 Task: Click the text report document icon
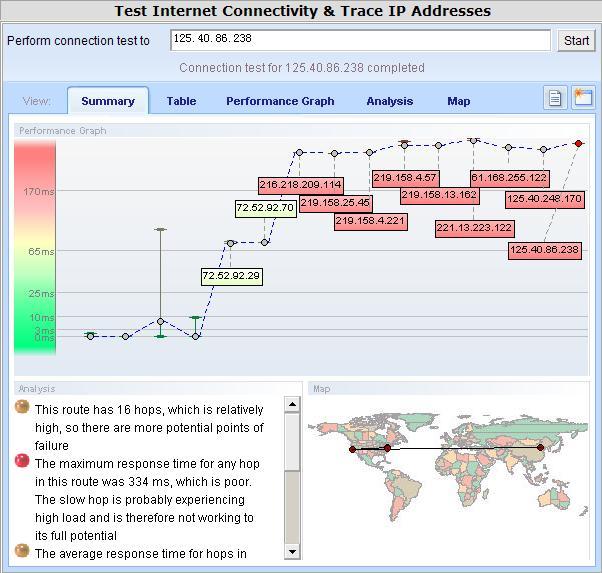coord(555,98)
